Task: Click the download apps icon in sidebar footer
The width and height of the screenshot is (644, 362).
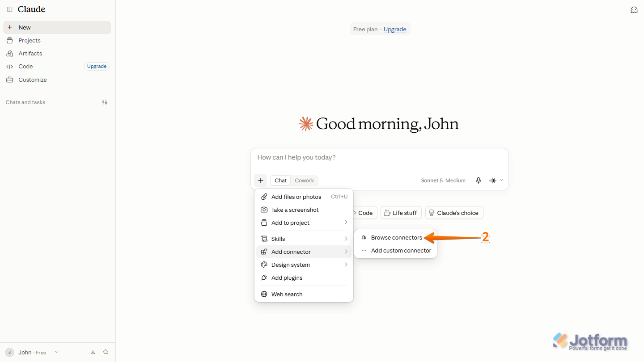Action: (x=93, y=352)
